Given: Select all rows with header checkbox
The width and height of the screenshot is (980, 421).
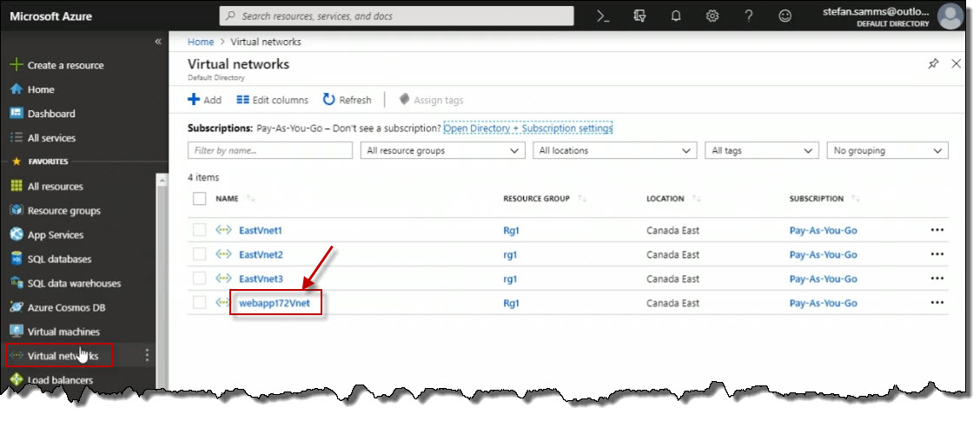Looking at the screenshot, I should pos(199,199).
